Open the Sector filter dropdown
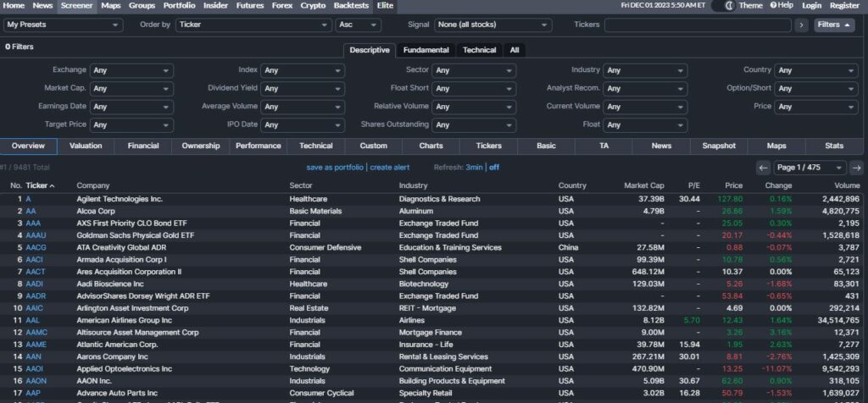Viewport: 868px width, 403px height. click(474, 70)
